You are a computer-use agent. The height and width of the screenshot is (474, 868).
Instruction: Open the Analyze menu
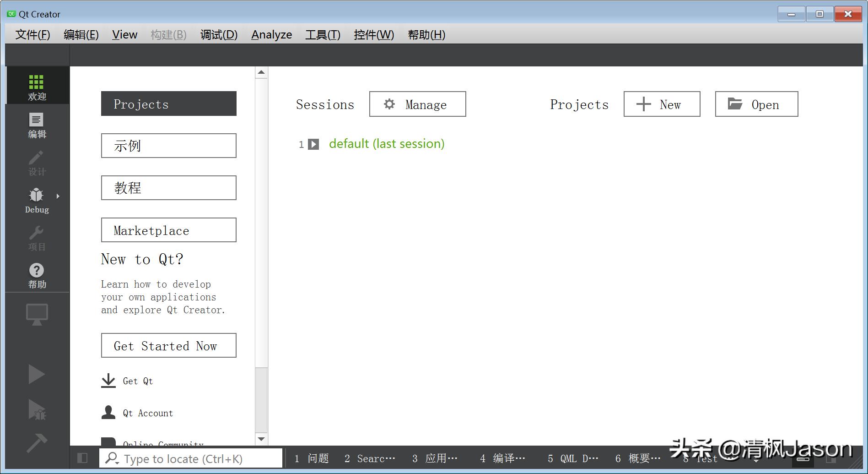pos(272,34)
